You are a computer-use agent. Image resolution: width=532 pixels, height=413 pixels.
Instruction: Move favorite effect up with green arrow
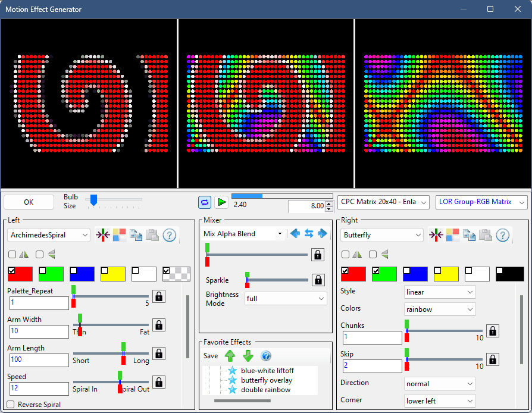(230, 356)
